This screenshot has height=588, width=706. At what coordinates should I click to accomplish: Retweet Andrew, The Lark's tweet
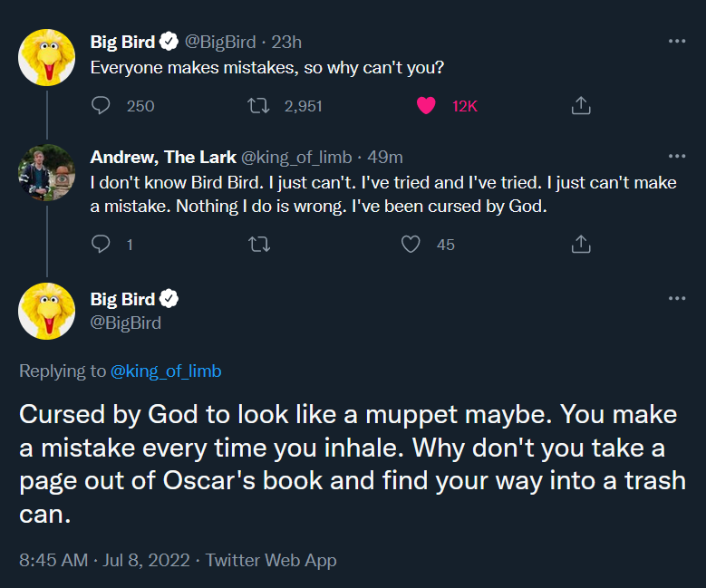[x=259, y=245]
